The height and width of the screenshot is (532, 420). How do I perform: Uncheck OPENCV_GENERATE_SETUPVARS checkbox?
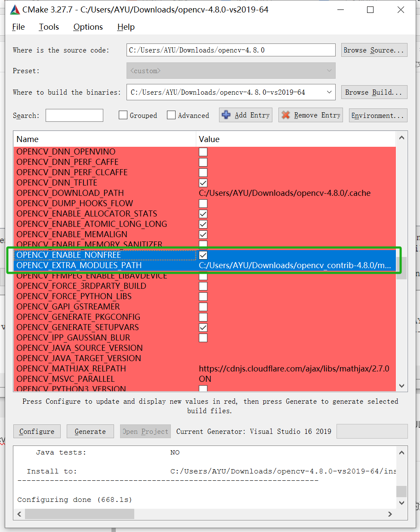[203, 327]
